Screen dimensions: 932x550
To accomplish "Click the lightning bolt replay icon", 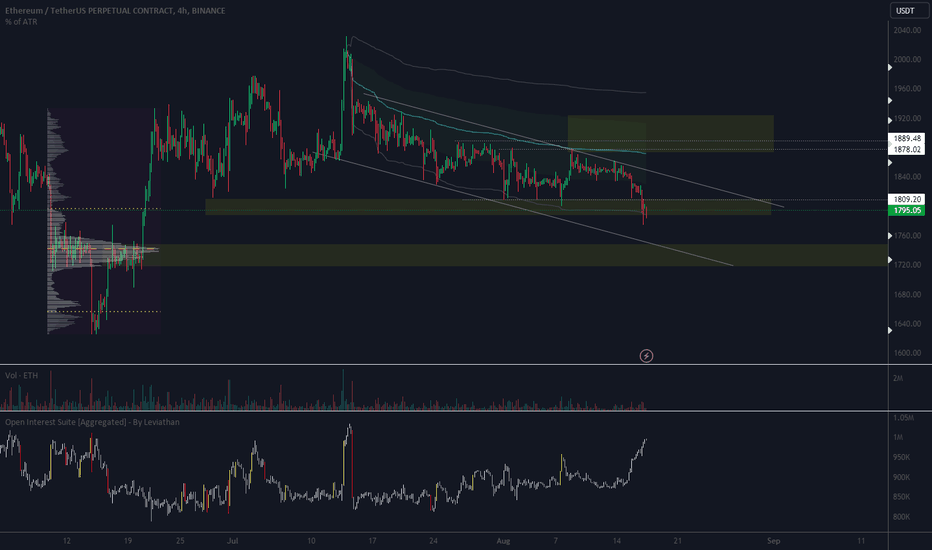I will [x=646, y=356].
